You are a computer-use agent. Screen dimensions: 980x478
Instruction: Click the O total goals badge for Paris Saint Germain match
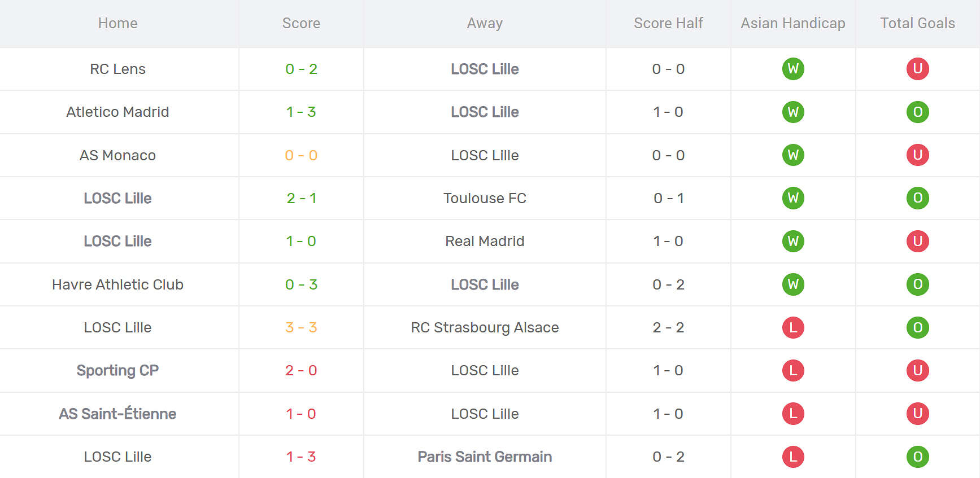click(917, 457)
